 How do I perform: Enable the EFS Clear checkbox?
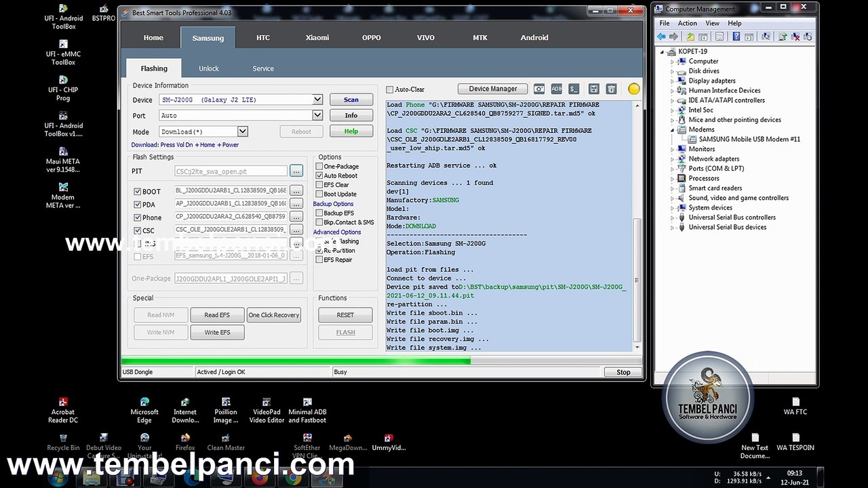click(x=319, y=185)
